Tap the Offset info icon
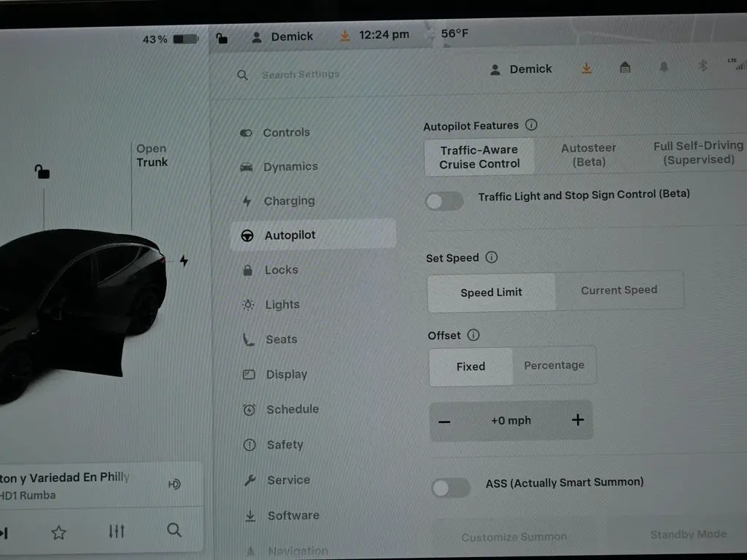 (x=473, y=335)
